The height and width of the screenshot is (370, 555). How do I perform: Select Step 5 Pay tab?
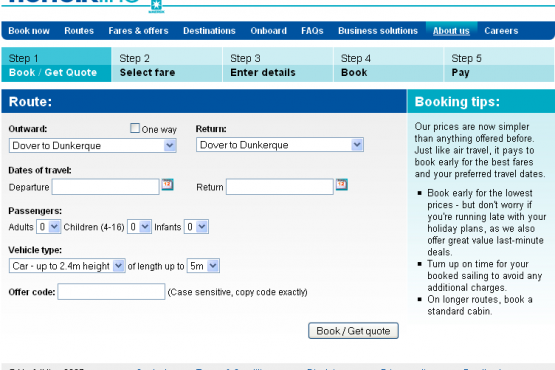tap(499, 65)
